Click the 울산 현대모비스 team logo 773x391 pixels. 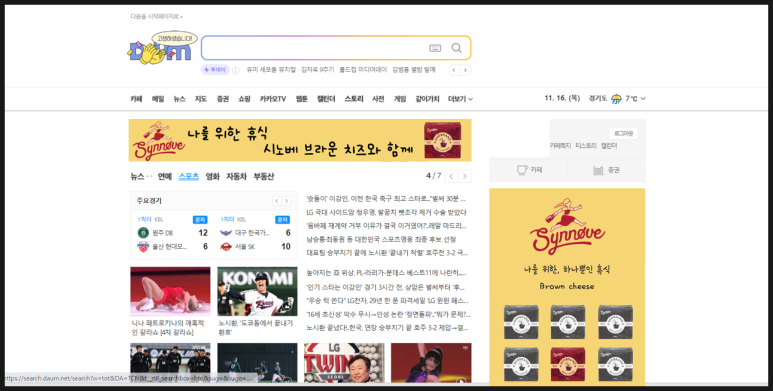coord(143,247)
